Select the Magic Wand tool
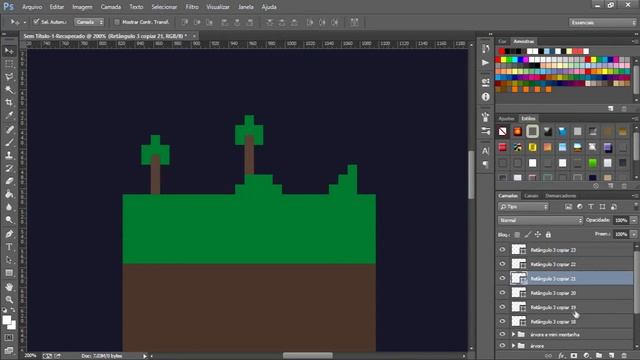This screenshot has width=640, height=360. pyautogui.click(x=9, y=89)
